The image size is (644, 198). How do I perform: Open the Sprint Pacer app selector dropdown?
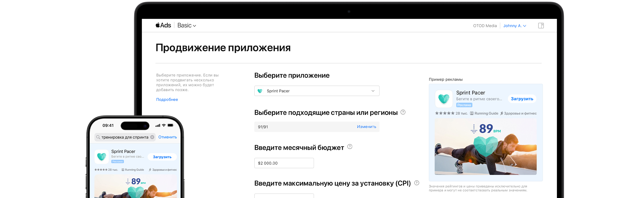pos(316,91)
